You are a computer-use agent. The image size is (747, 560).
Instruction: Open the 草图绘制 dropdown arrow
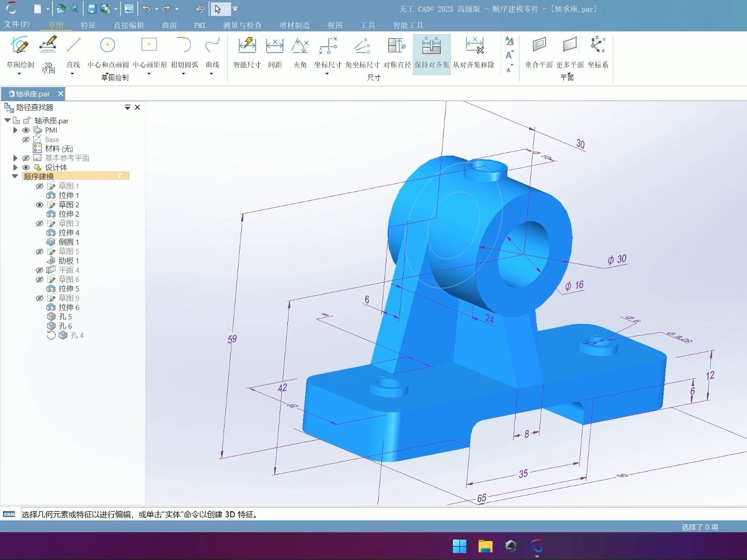click(x=20, y=74)
